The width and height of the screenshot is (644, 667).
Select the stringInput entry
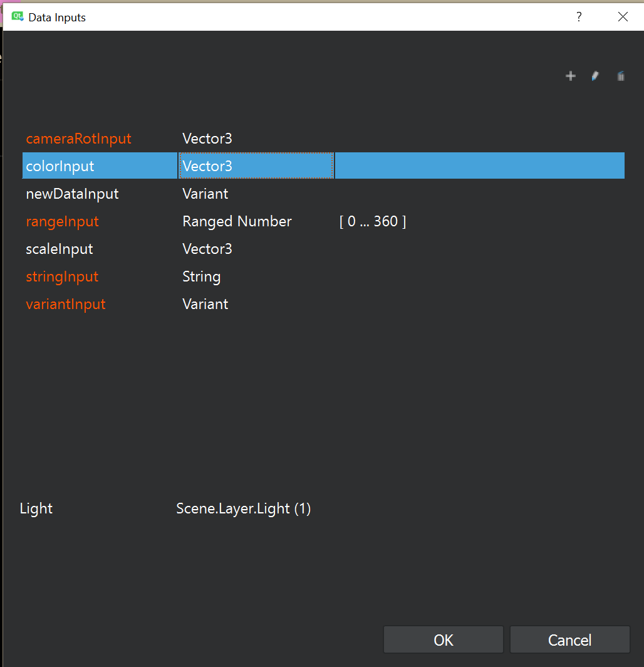pyautogui.click(x=62, y=276)
